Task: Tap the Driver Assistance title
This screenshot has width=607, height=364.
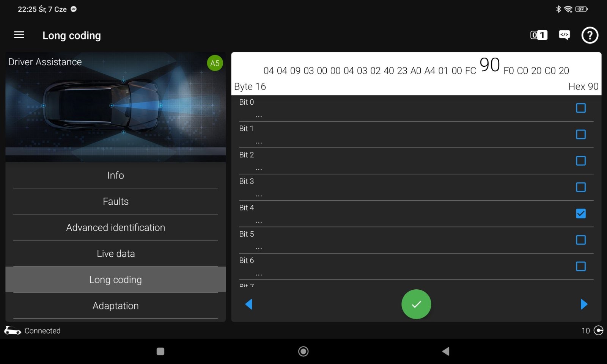Action: pyautogui.click(x=45, y=62)
